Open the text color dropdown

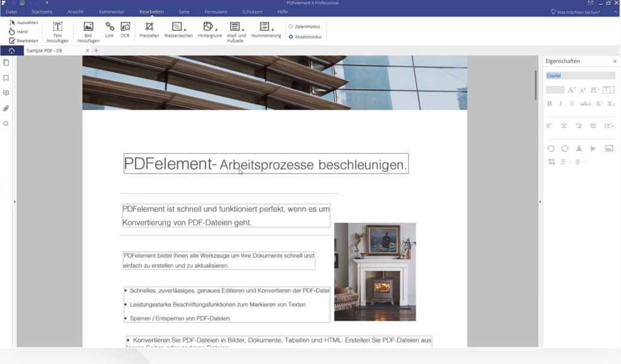pos(608,90)
